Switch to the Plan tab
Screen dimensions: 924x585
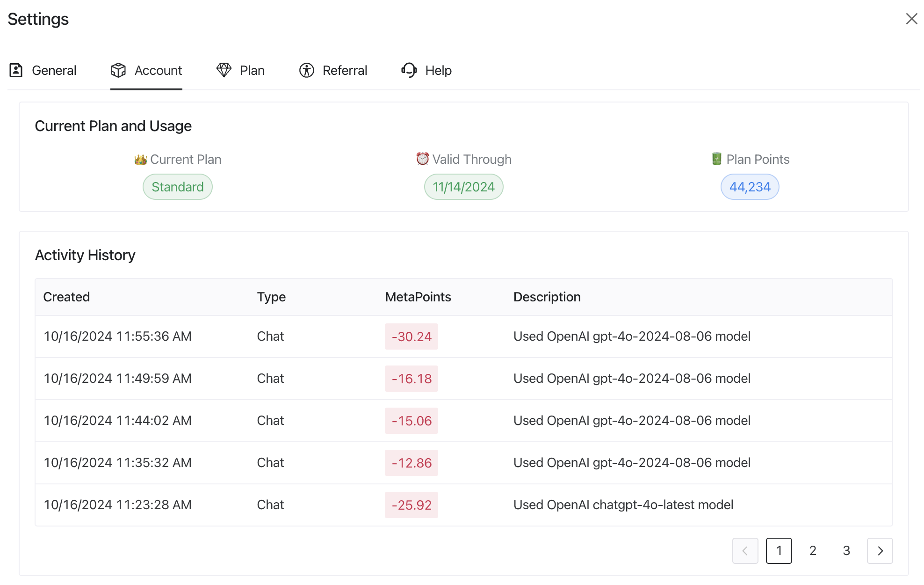[252, 70]
